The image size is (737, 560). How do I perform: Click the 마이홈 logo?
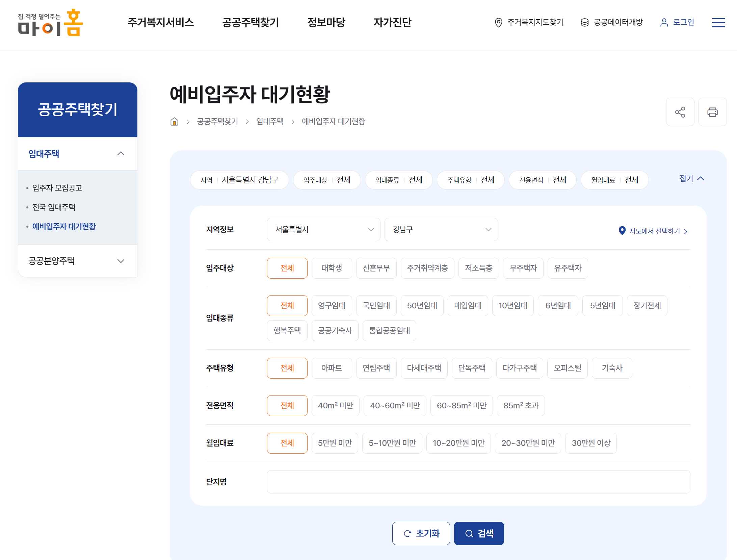[50, 23]
